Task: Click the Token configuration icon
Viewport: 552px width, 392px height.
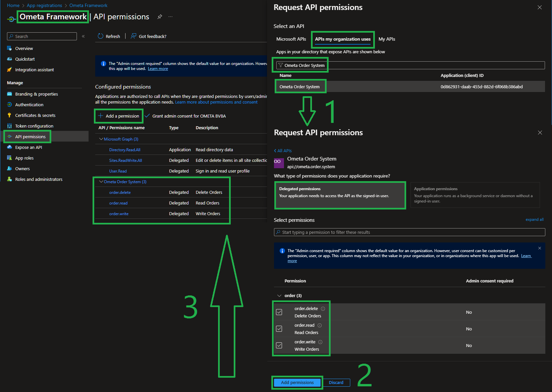Action: coord(9,126)
